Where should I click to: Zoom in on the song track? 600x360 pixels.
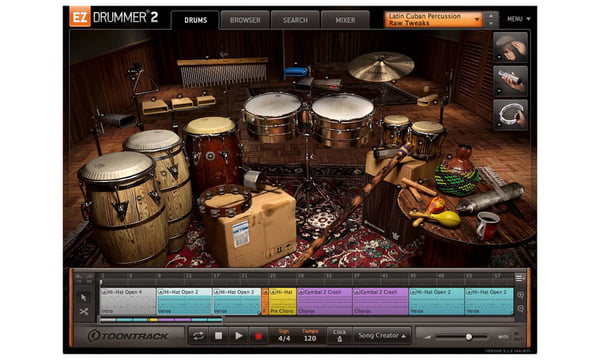coord(520,295)
